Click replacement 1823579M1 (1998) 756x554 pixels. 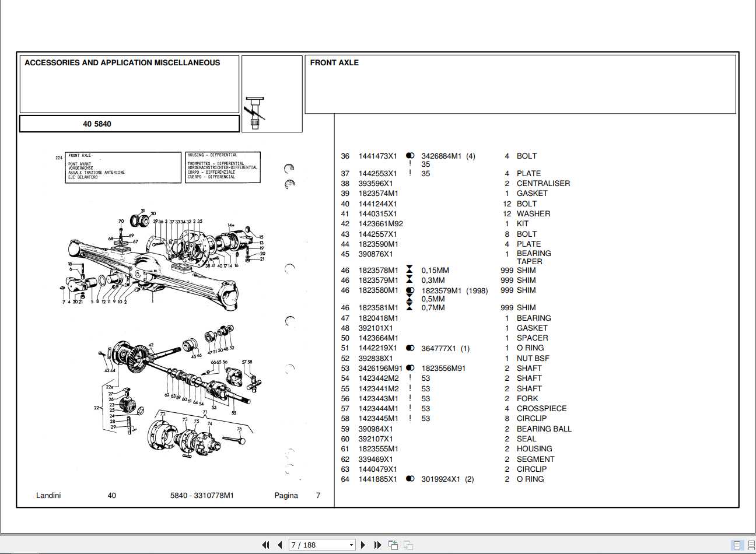pos(454,290)
